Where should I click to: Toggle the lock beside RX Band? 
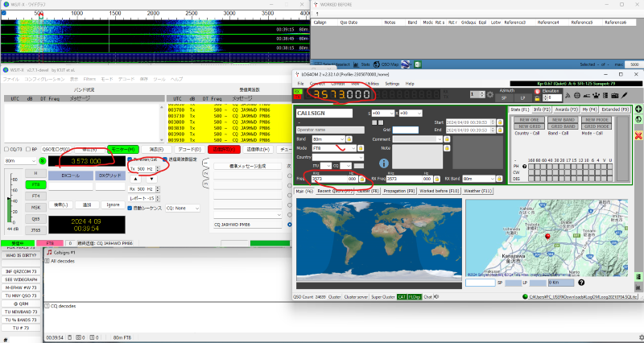[499, 179]
